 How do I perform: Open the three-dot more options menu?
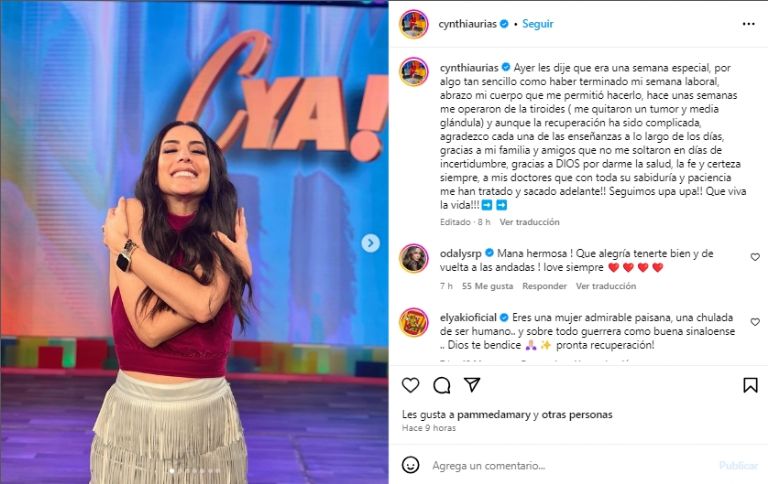pos(748,24)
